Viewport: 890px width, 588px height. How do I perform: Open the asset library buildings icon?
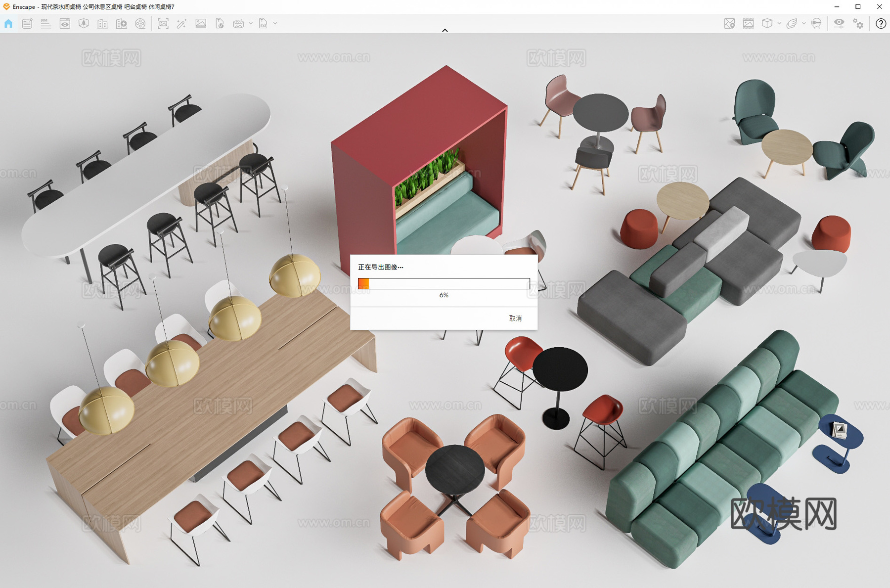pyautogui.click(x=102, y=24)
